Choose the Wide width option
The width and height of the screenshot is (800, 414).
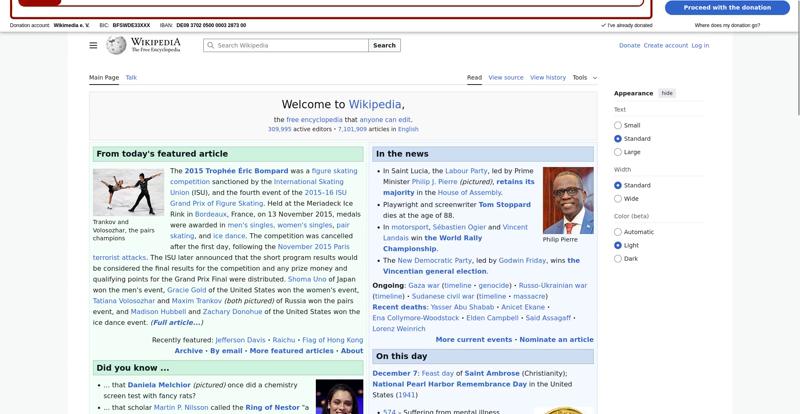(618, 199)
